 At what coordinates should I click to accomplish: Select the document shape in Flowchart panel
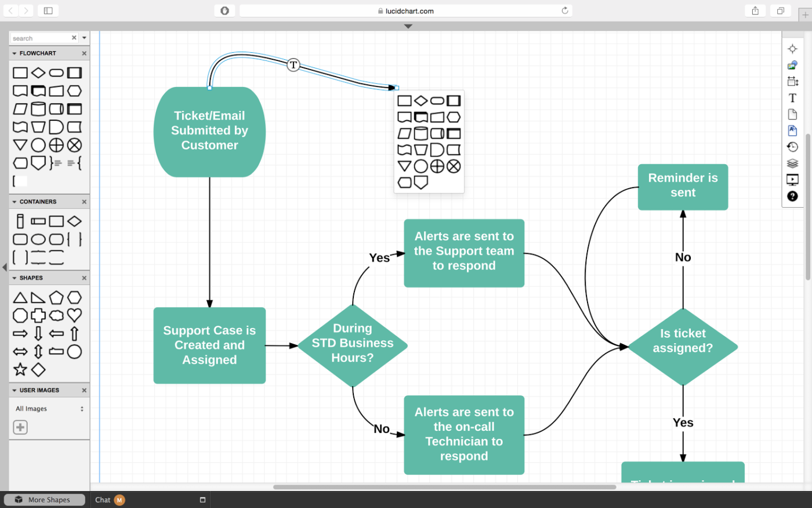(20, 91)
